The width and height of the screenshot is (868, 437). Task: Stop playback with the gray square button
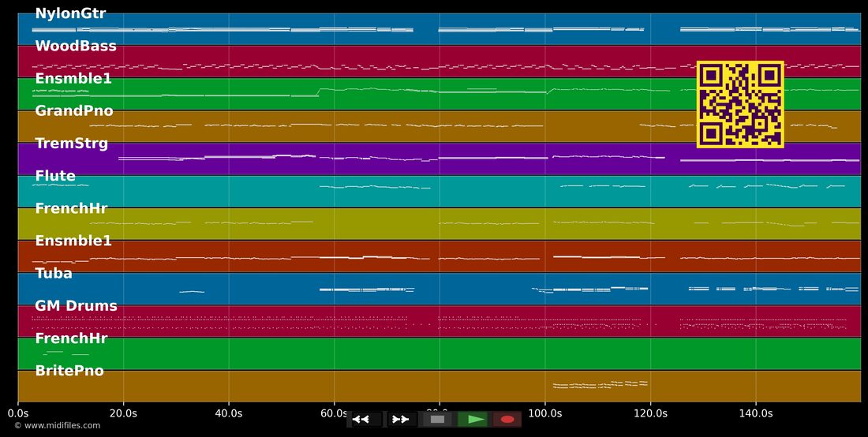pos(437,420)
